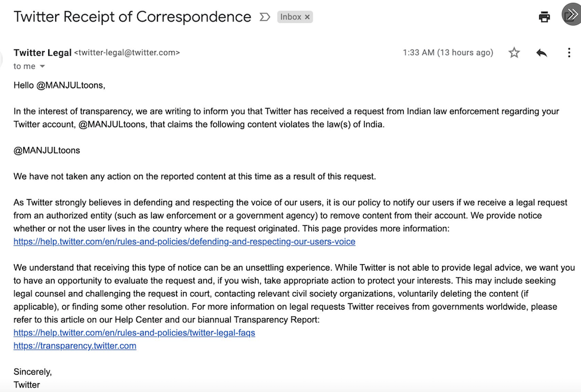Click the 'Sincerely, Twitter' signature
The height and width of the screenshot is (392, 581).
(33, 378)
